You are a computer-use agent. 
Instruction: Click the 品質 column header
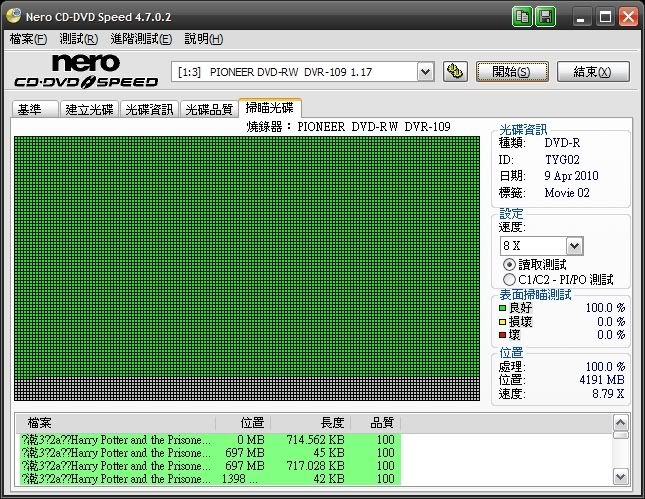376,423
